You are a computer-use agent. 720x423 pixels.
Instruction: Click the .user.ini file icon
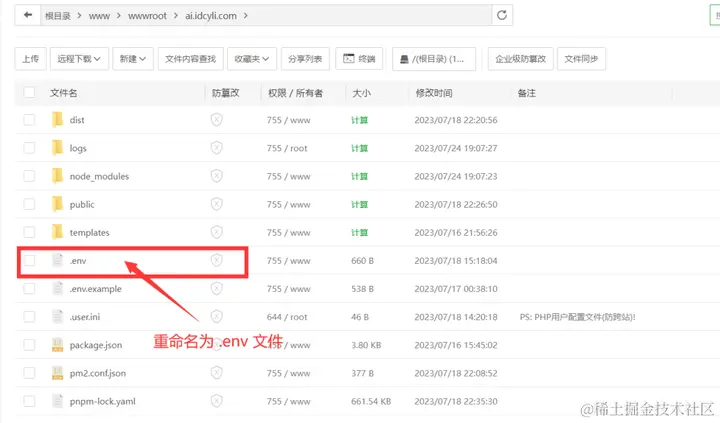click(x=57, y=316)
